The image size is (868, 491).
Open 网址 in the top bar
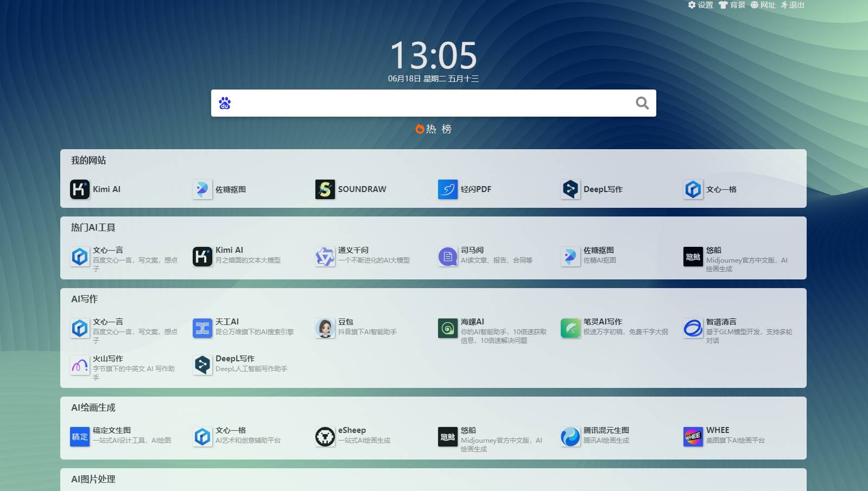click(x=763, y=5)
